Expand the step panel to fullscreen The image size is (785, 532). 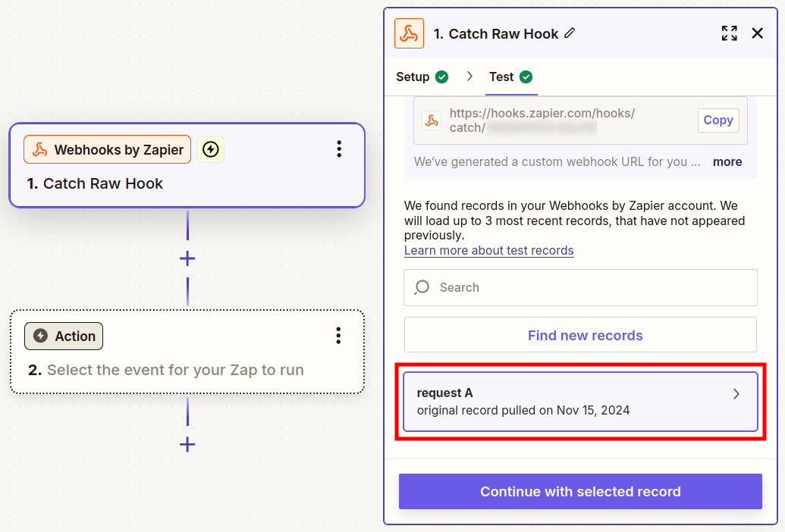click(729, 33)
